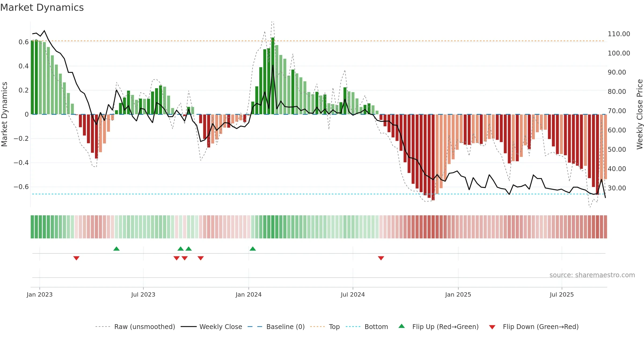
Task: Click the source: sharemaestro.com text
Action: click(592, 275)
